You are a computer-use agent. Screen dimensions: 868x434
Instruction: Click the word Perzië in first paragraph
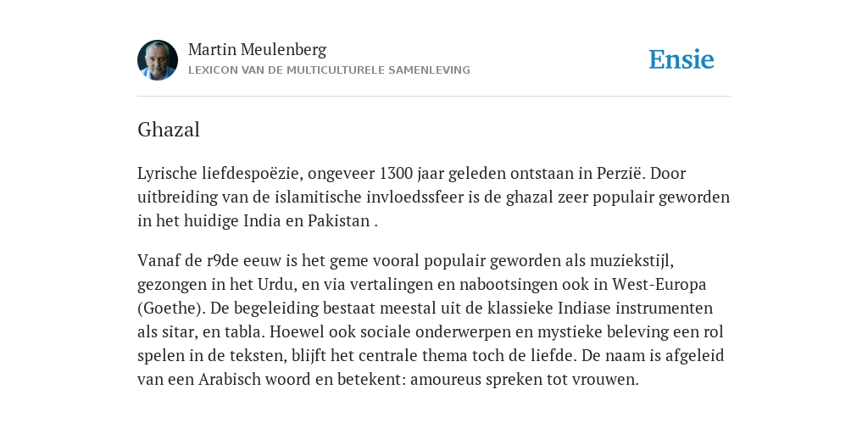[x=620, y=173]
